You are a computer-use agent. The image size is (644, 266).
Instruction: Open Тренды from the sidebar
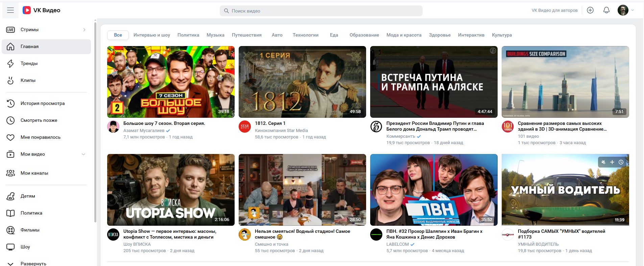[x=29, y=64]
